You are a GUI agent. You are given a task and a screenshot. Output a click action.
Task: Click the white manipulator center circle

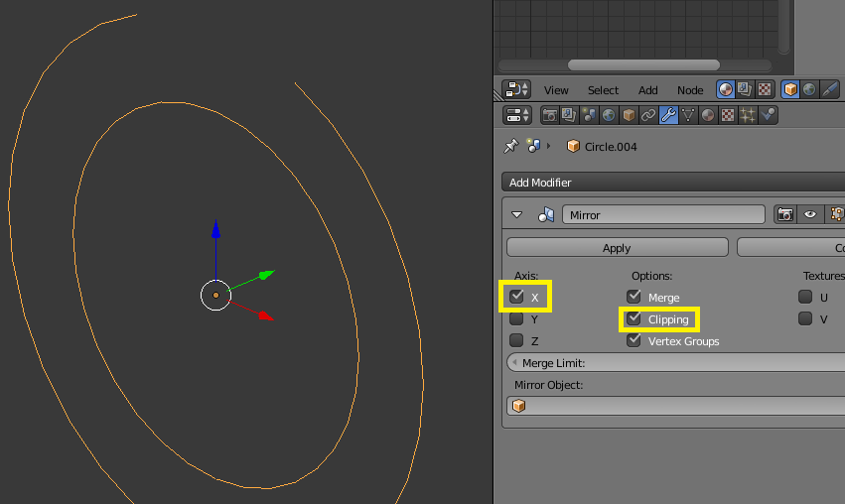pos(216,295)
